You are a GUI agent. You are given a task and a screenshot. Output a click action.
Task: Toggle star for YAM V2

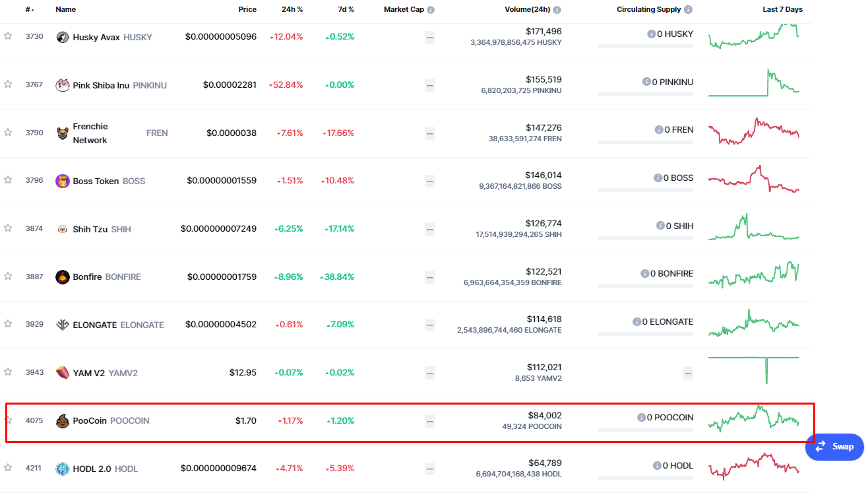(x=8, y=372)
